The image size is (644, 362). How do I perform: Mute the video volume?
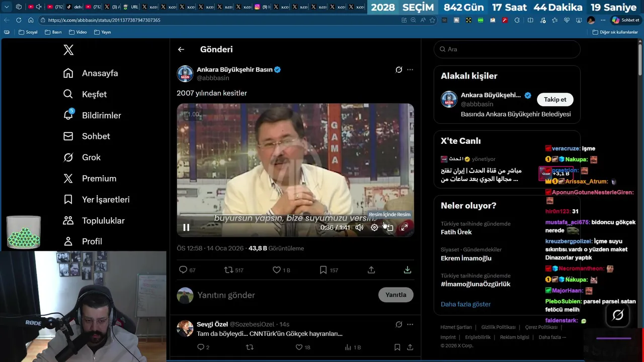point(359,227)
